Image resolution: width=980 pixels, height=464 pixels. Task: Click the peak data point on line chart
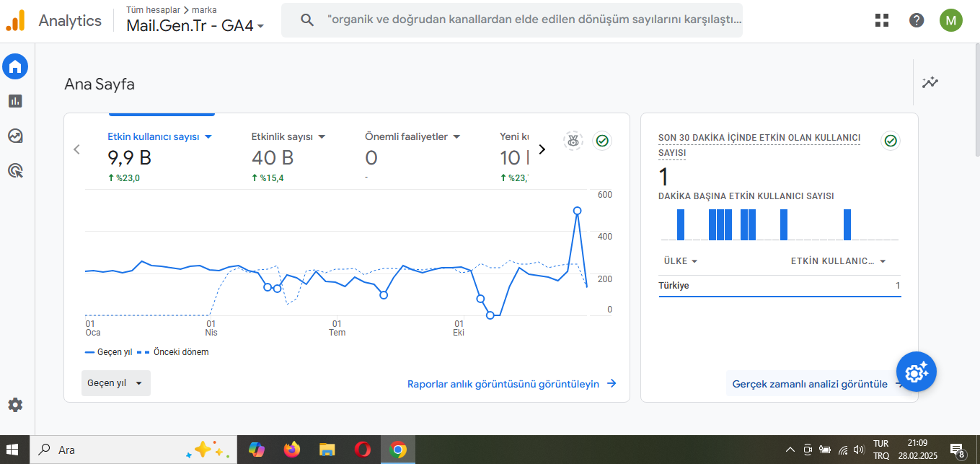577,211
